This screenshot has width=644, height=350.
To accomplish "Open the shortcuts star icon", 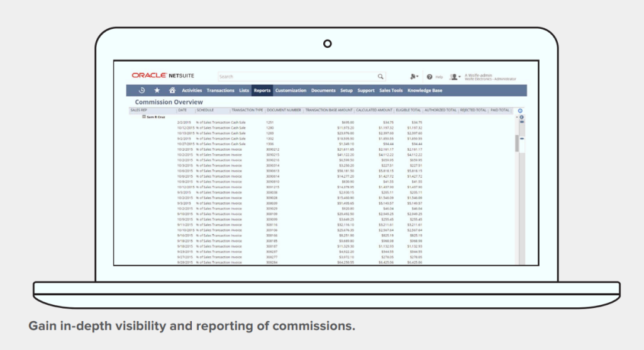I will [157, 90].
